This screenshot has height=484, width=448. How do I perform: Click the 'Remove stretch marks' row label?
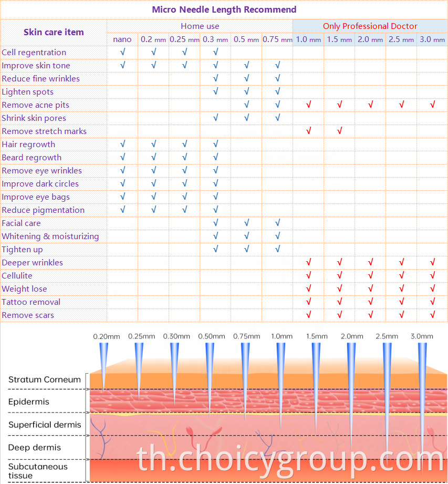(x=44, y=131)
